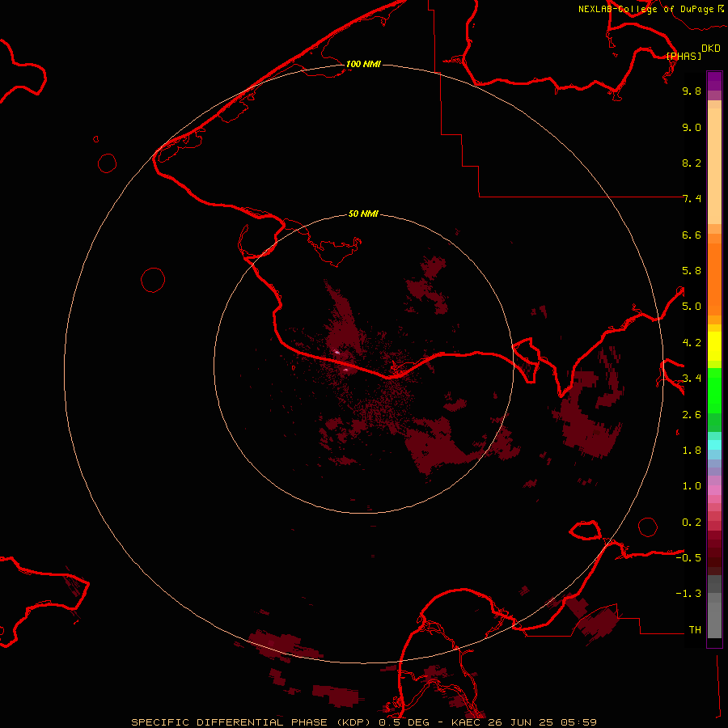The width and height of the screenshot is (728, 728).
Task: Click the DKD label above the color scale
Action: tap(711, 49)
